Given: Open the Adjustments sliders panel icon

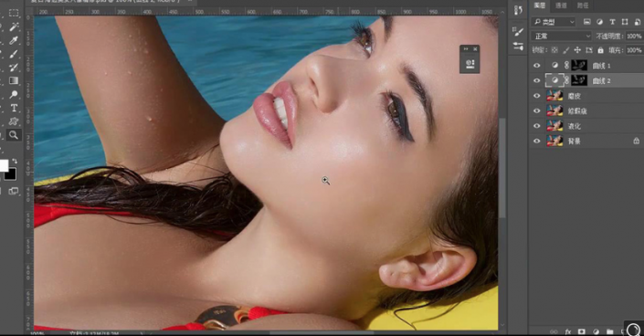Looking at the screenshot, I should tap(518, 46).
